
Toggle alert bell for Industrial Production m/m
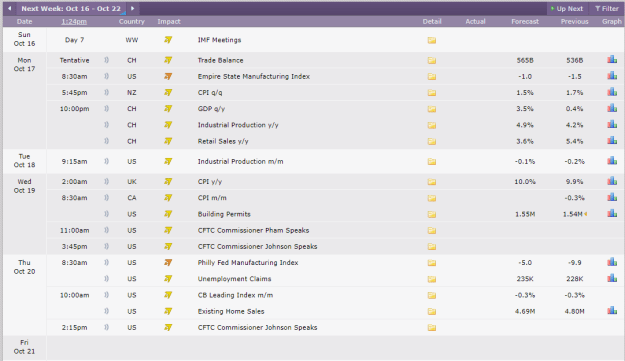pos(106,161)
